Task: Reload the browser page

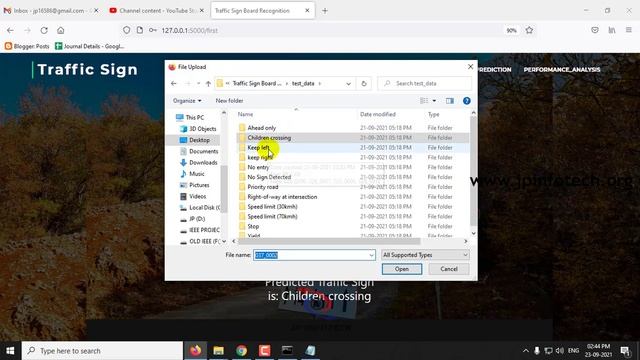Action: point(44,30)
